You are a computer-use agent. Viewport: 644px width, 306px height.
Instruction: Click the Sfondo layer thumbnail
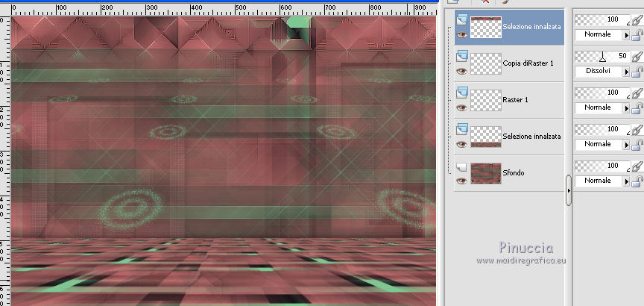(x=486, y=173)
